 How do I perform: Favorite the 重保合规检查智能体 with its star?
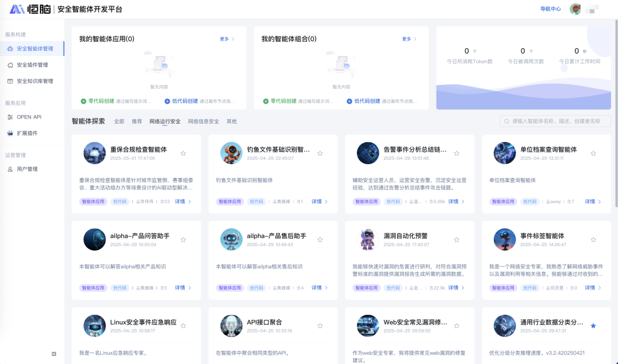tap(183, 153)
